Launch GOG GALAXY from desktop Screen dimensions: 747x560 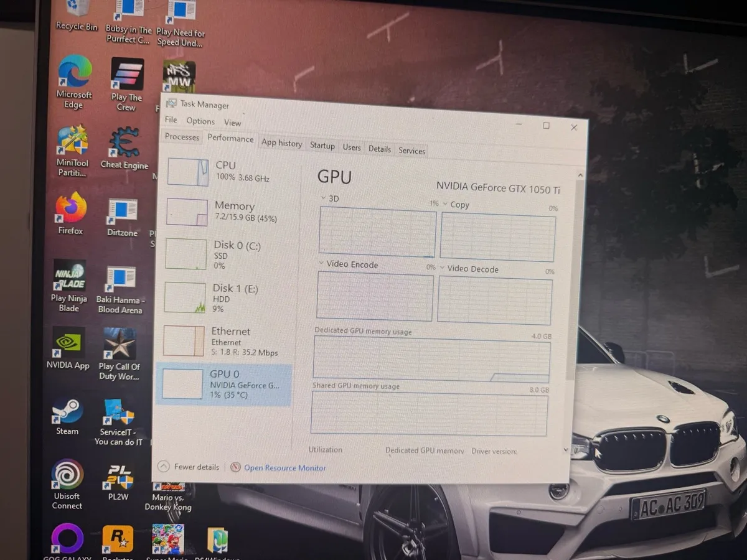pos(67,541)
